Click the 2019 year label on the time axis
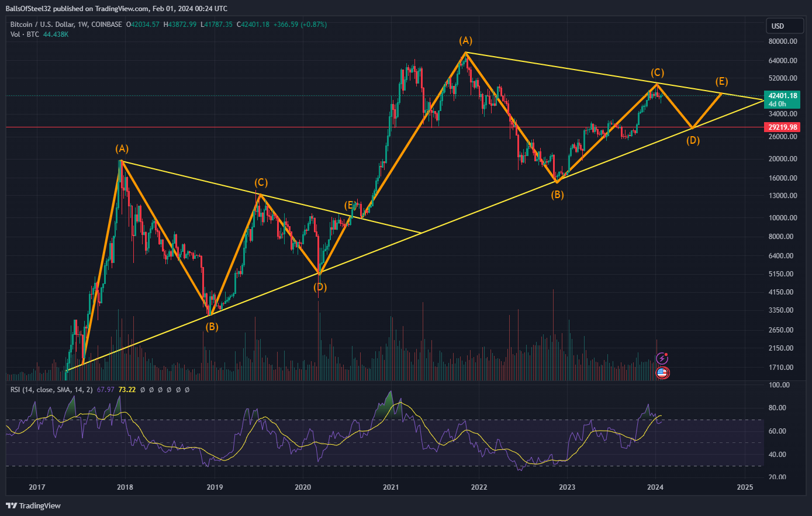Screen dimensions: 812x516 [x=215, y=487]
